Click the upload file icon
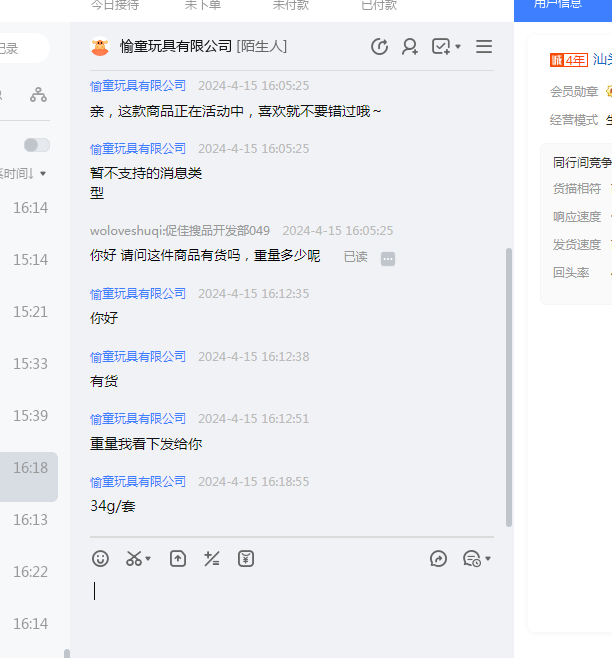 tap(177, 559)
